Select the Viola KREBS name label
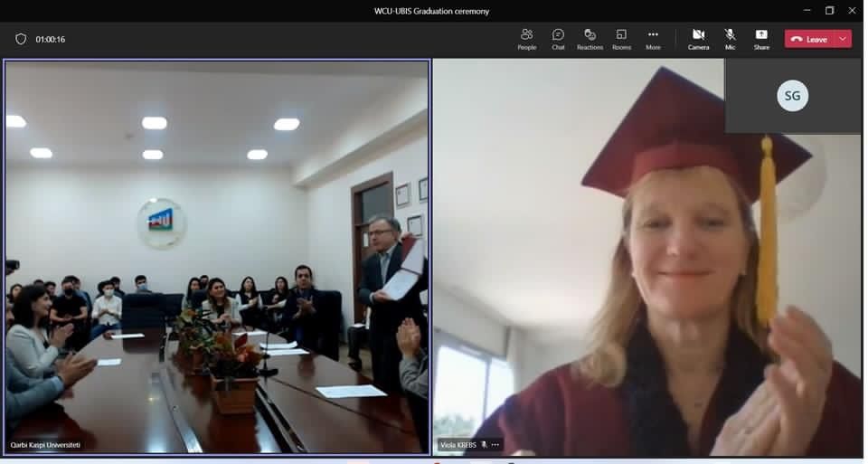The image size is (868, 464). [x=458, y=445]
